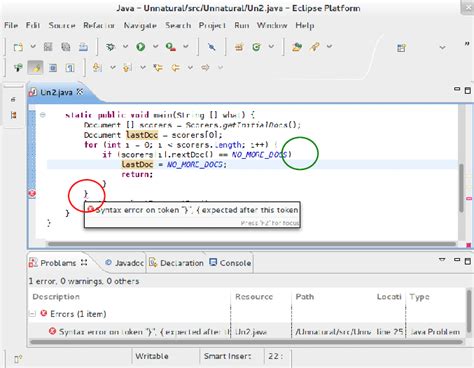Click the editor horizontal scrollbar
Viewport: 474px width, 368px height.
252,244
